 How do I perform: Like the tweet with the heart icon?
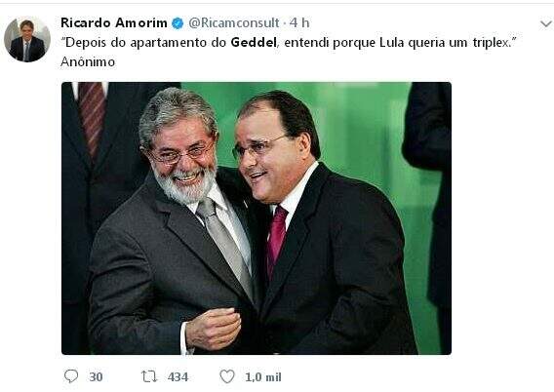click(x=227, y=376)
